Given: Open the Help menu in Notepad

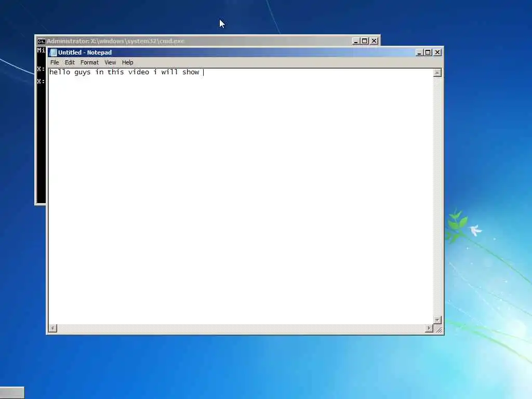Looking at the screenshot, I should point(128,62).
